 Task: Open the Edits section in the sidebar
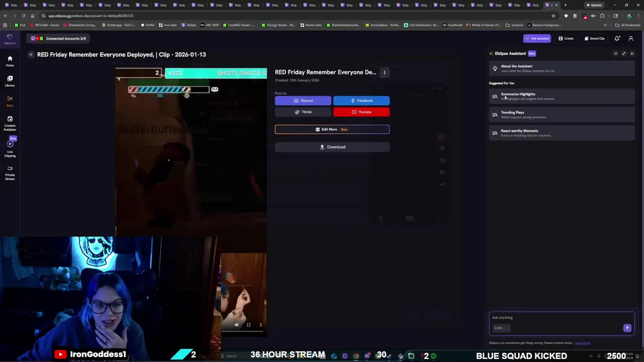tap(10, 101)
